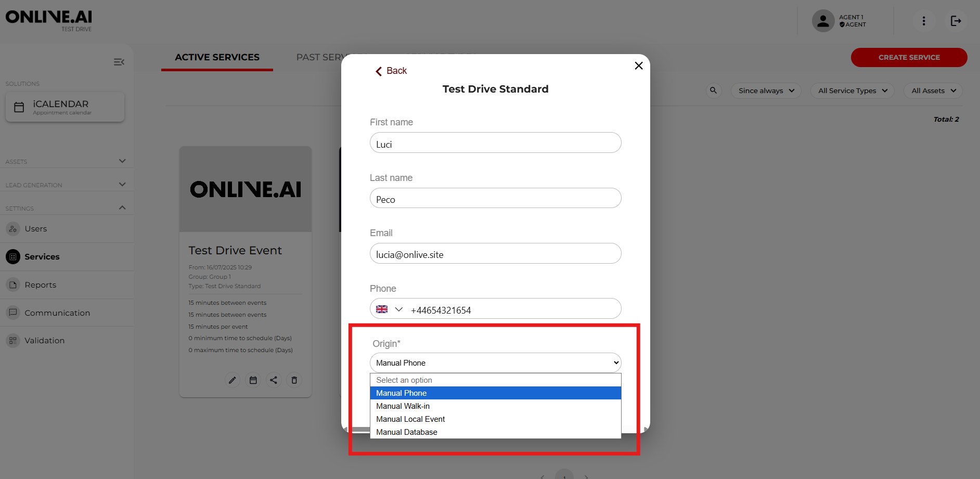Select Manual Walk-in origin option

(x=403, y=406)
